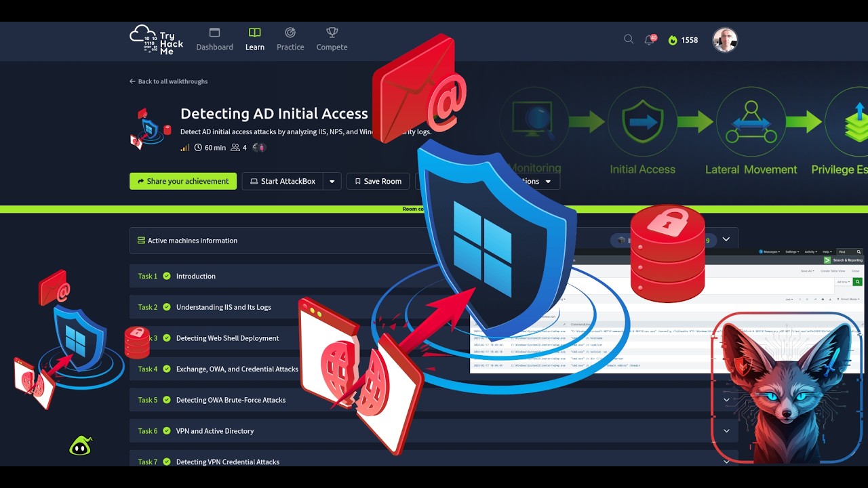Open the user profile avatar
Image resolution: width=868 pixels, height=488 pixels.
pos(725,40)
